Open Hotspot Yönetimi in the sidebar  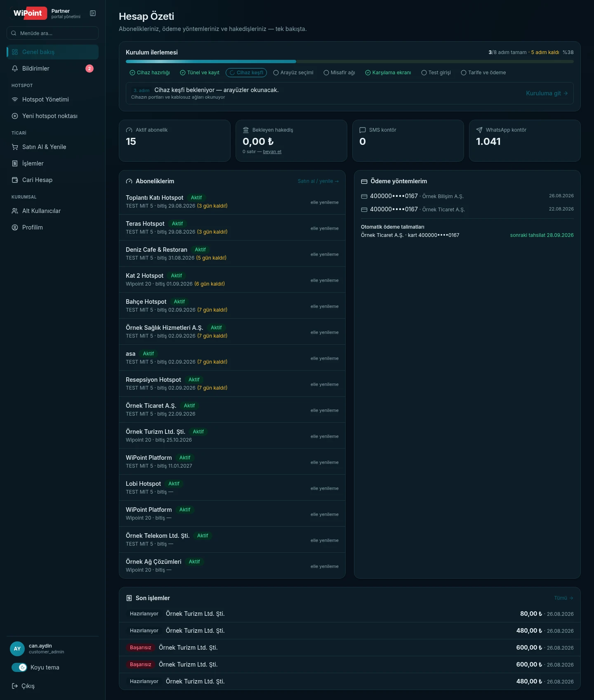coord(53,99)
